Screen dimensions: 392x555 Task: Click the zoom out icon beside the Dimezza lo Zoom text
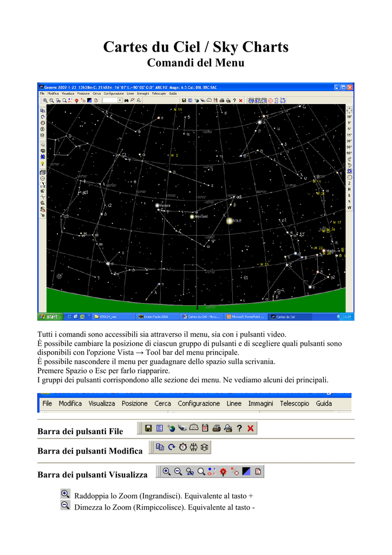(65, 506)
